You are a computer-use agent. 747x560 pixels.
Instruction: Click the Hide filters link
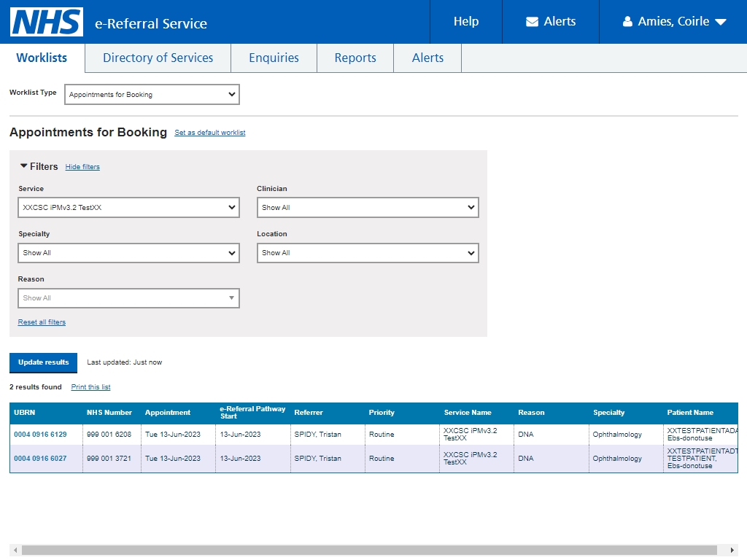click(82, 167)
